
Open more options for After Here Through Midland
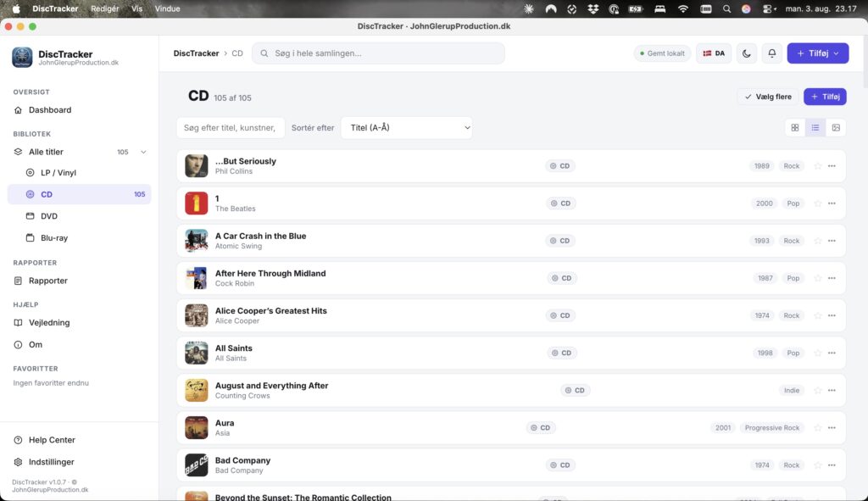(832, 278)
